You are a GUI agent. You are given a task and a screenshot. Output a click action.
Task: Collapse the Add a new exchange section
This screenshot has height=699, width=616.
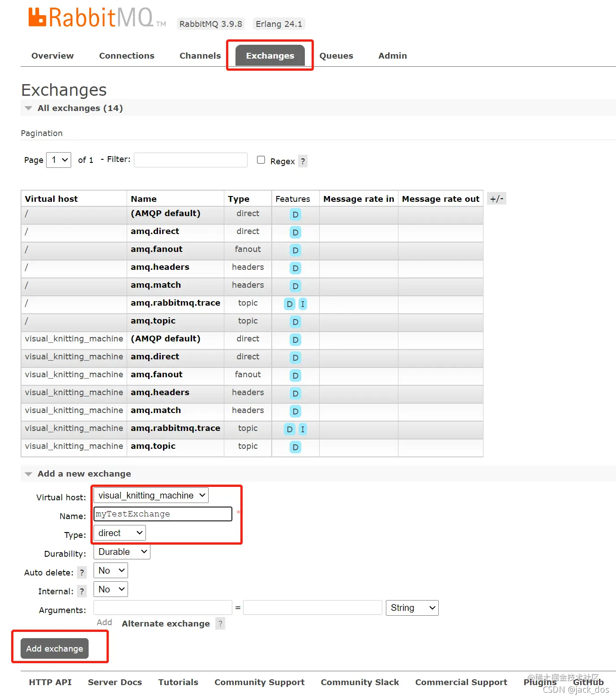click(x=84, y=473)
